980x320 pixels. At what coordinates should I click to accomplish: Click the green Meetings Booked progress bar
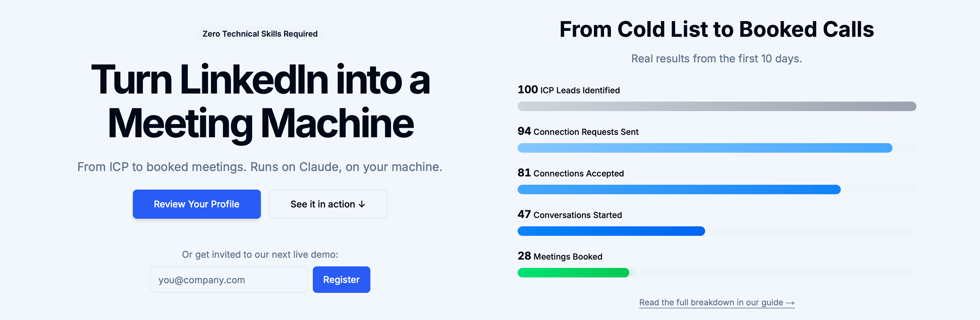[573, 273]
